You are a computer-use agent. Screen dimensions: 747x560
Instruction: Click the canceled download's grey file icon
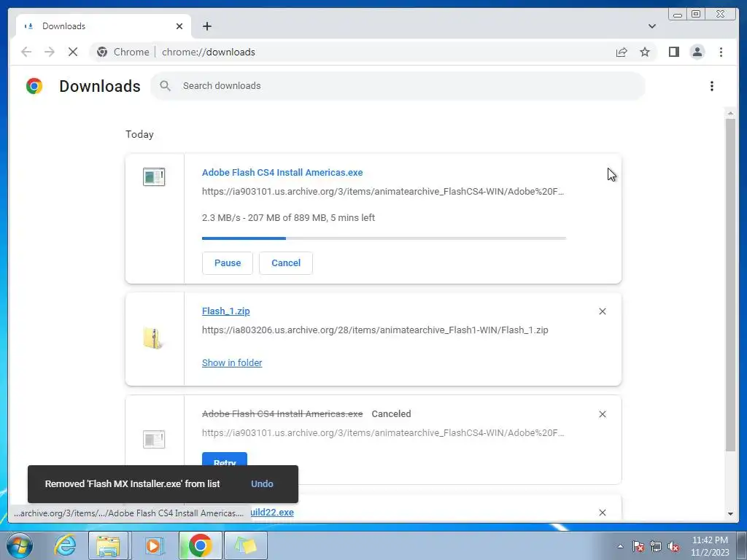pyautogui.click(x=154, y=439)
